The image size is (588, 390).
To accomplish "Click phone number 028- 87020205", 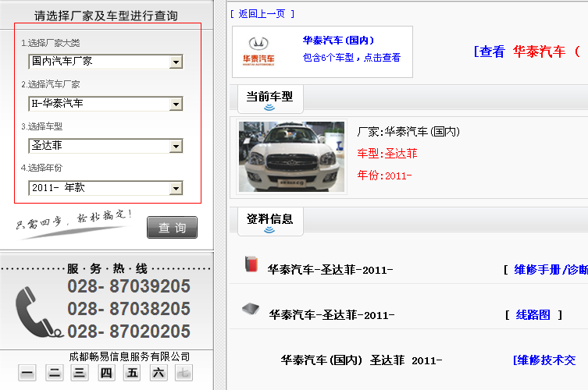I will coord(129,331).
